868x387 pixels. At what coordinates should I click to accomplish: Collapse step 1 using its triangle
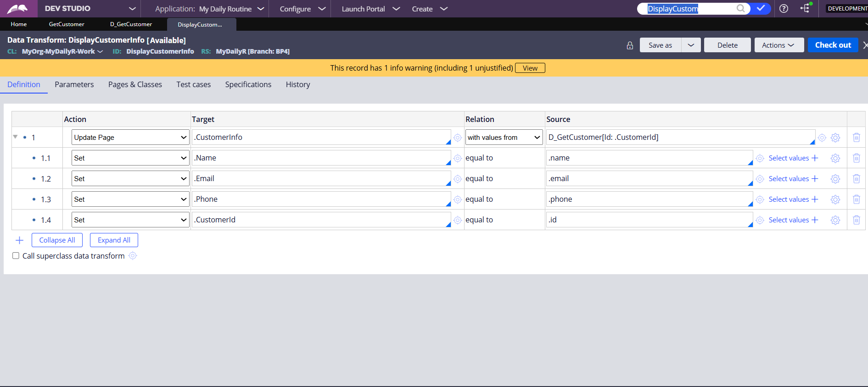(15, 137)
